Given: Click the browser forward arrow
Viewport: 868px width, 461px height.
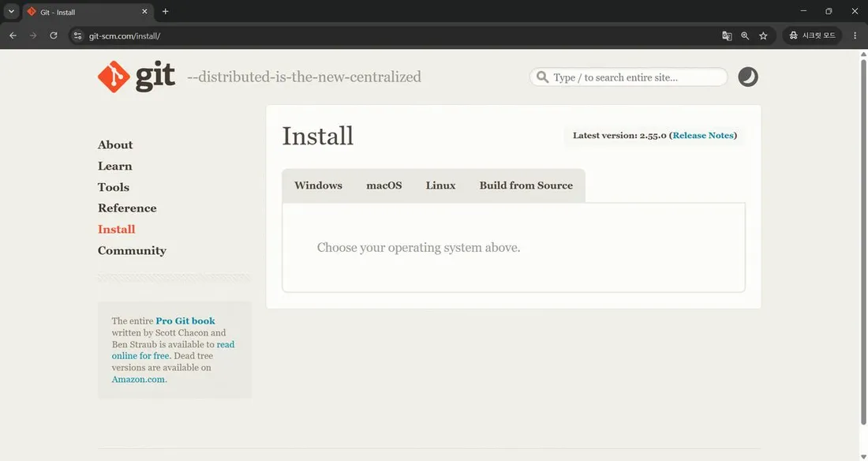Looking at the screenshot, I should pyautogui.click(x=33, y=36).
